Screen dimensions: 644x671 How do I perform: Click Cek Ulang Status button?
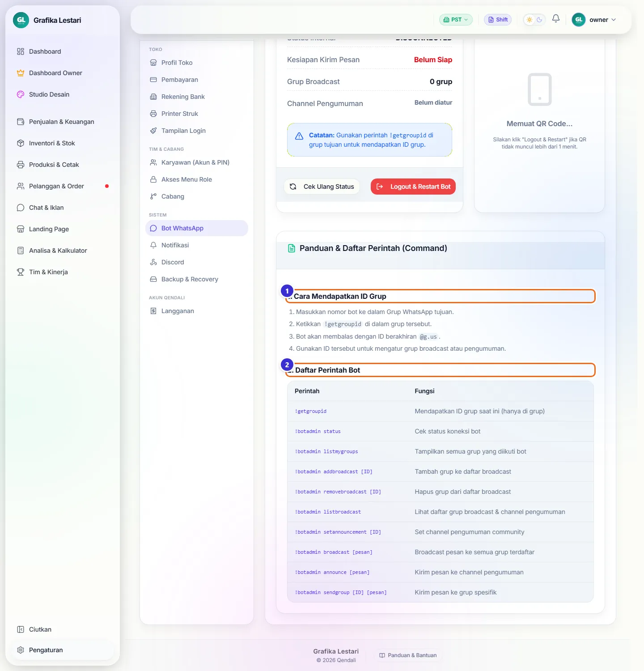coord(322,187)
